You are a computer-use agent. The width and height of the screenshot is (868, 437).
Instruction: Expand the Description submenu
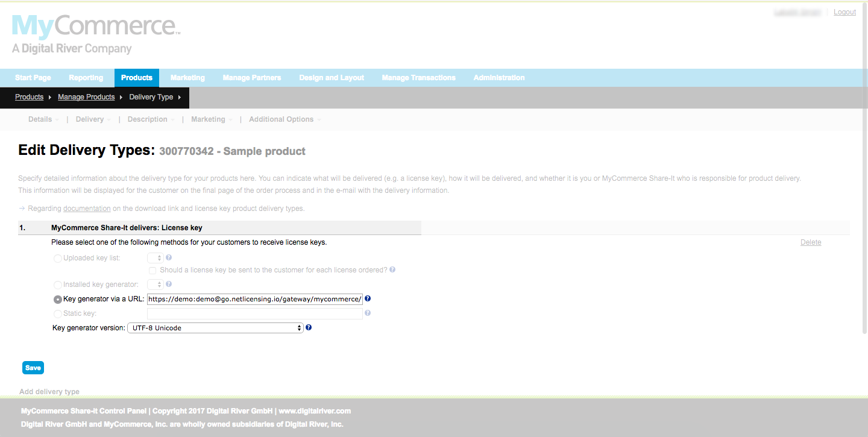[151, 119]
